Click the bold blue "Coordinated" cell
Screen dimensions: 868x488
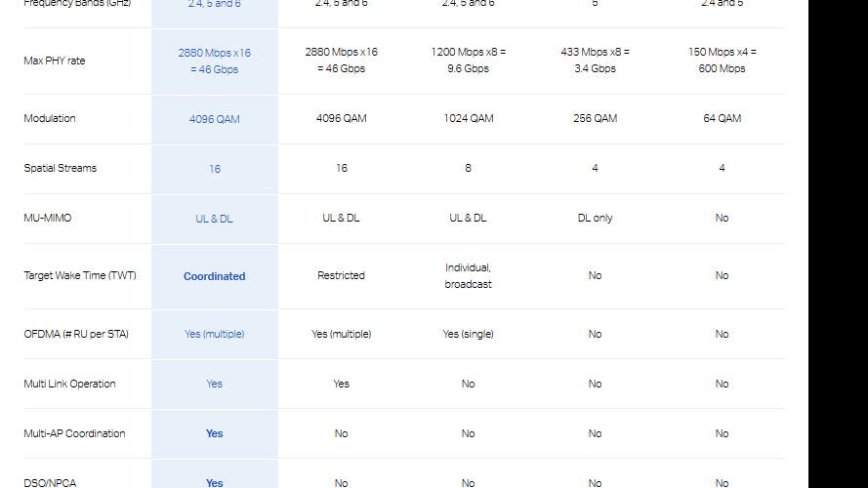pos(215,276)
